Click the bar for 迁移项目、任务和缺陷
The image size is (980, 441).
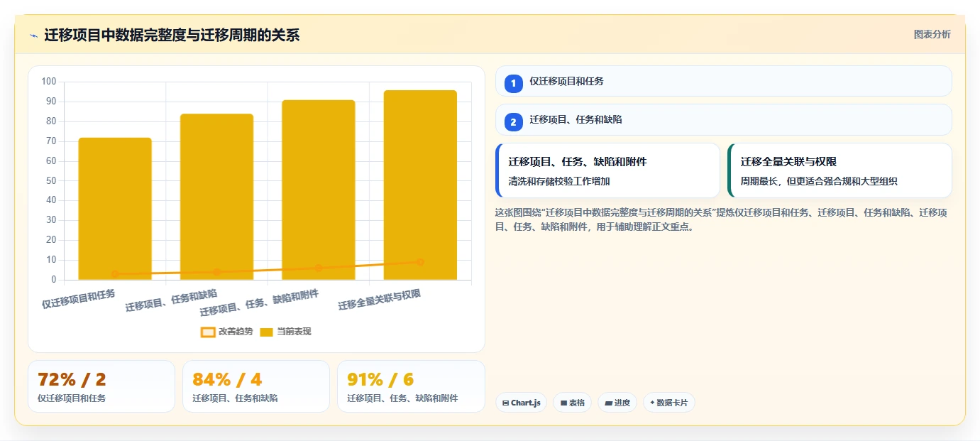[x=216, y=197]
